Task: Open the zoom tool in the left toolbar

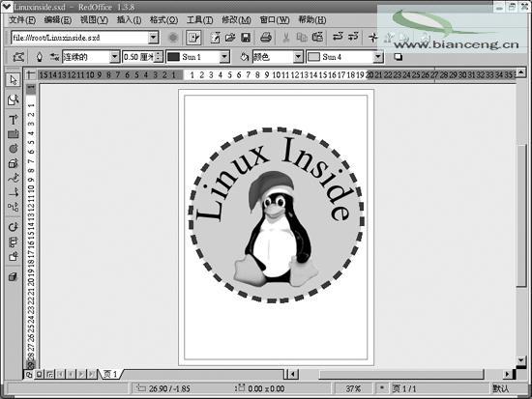Action: point(14,100)
